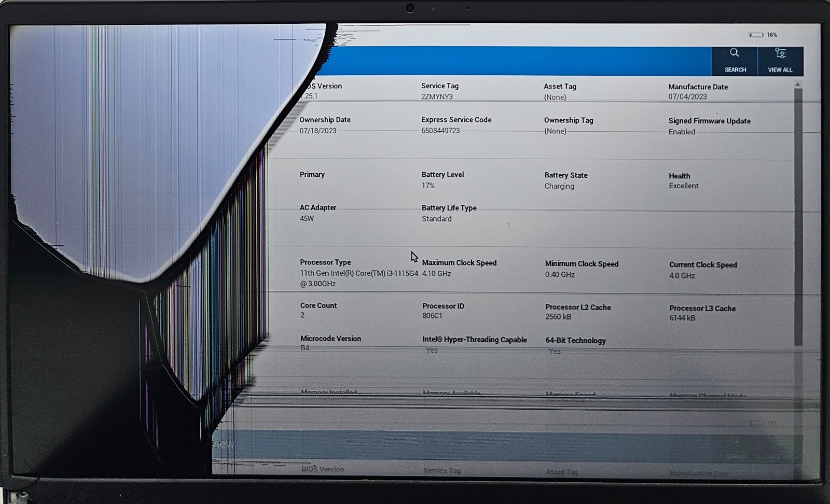Click Minimum Clock Speed 0.40 GHz value
Viewport: 830px width, 504px height.
click(x=560, y=274)
